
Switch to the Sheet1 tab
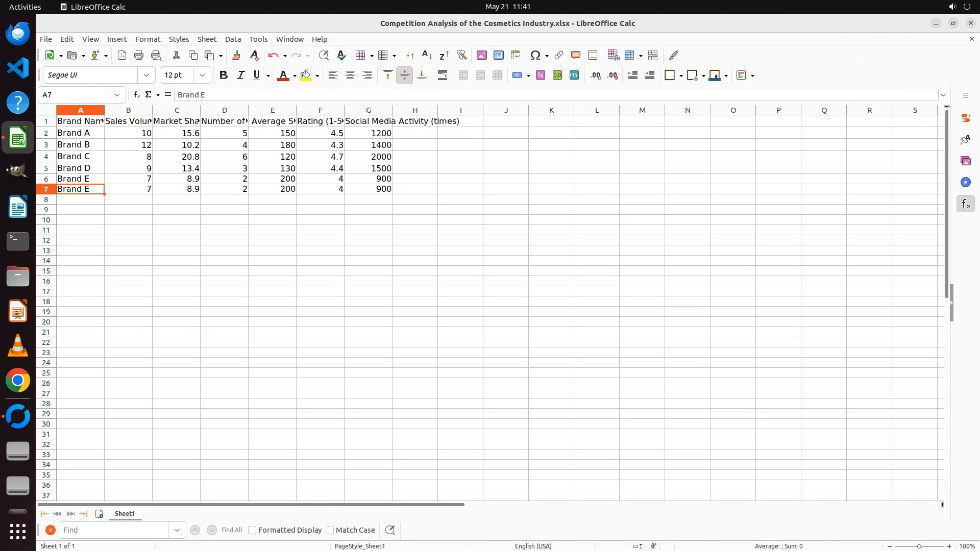coord(125,513)
